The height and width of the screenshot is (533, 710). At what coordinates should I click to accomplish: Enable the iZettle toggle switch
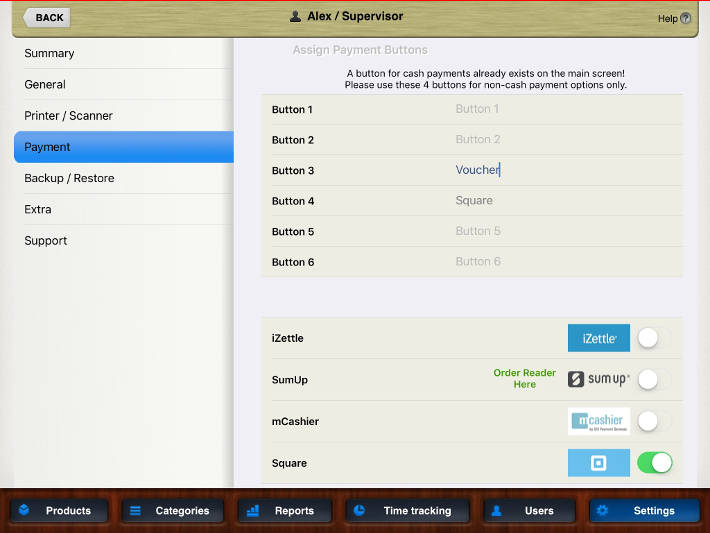tap(654, 338)
